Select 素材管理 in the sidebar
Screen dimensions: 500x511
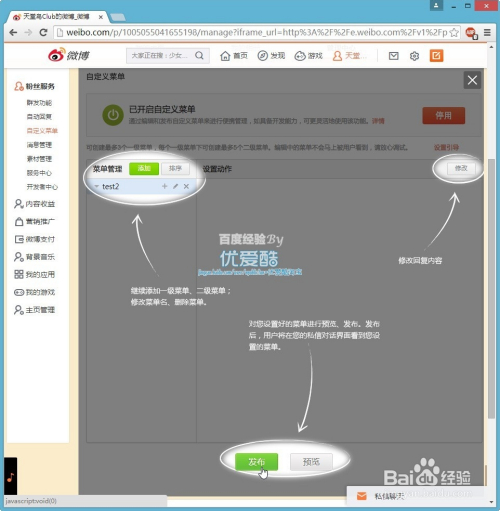[x=39, y=159]
